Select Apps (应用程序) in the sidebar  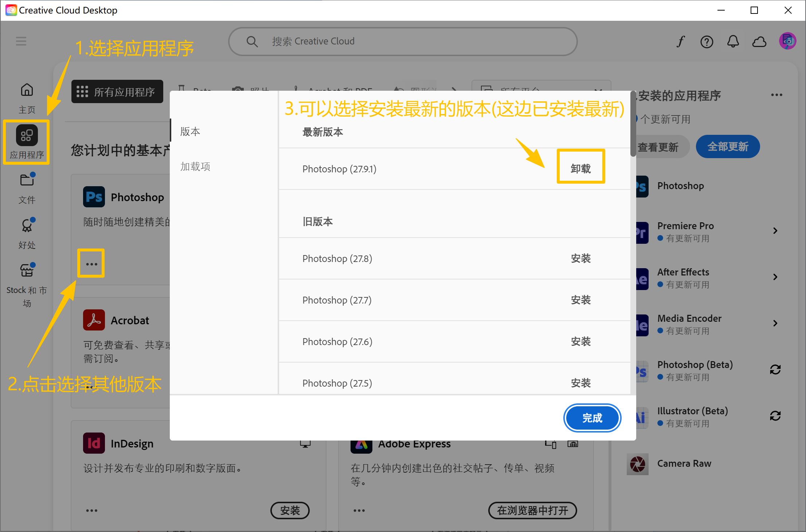click(27, 142)
